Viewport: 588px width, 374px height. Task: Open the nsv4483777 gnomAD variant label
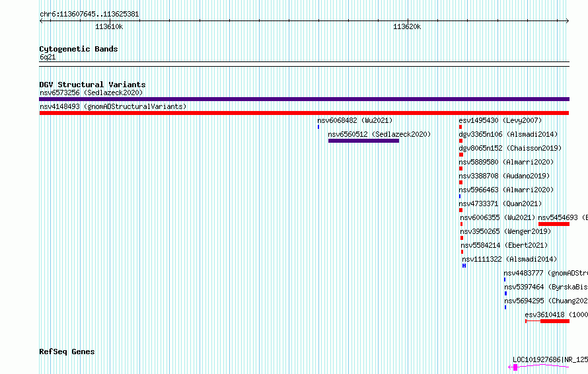point(546,273)
